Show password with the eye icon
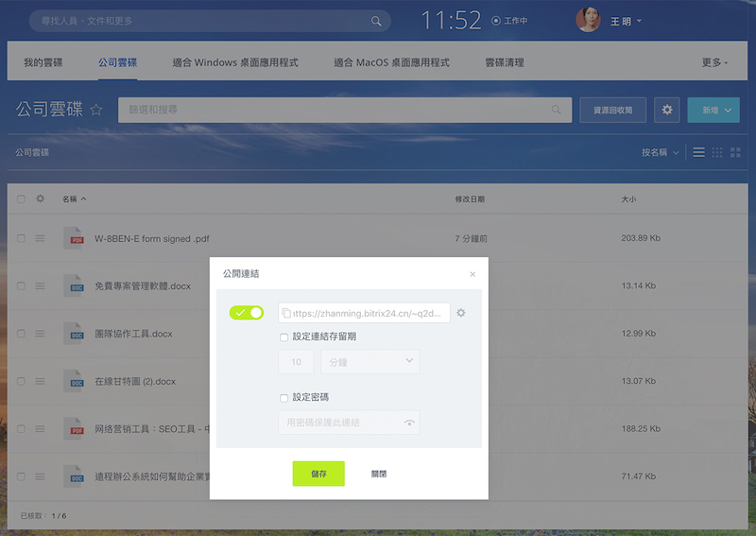 [x=409, y=423]
